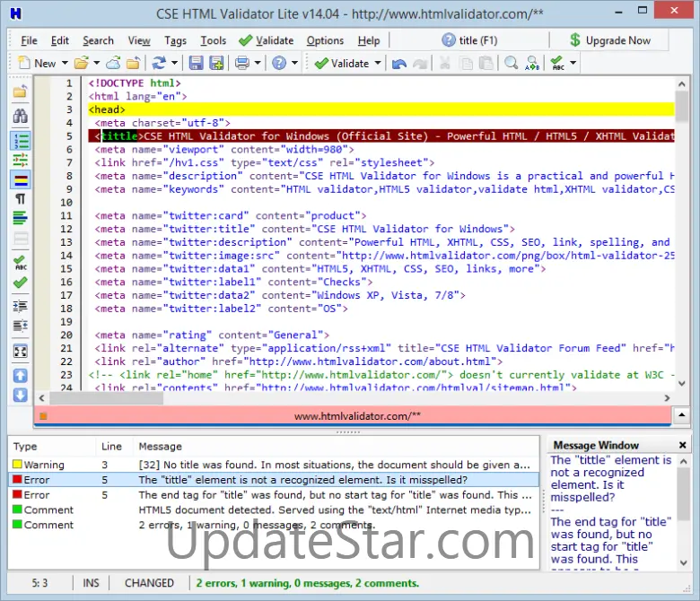Open the Help menu

369,40
